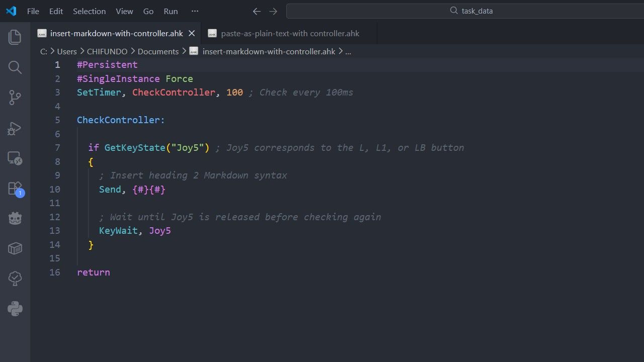Open the Source Control view
This screenshot has height=362, width=644.
(15, 98)
